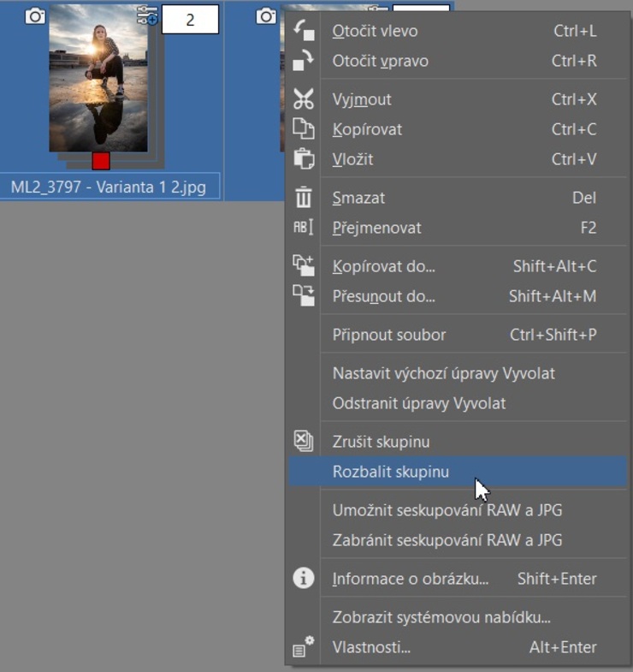Image resolution: width=633 pixels, height=672 pixels.
Task: Choose Umožnit seskupování RAW a JPG
Action: coord(458,510)
